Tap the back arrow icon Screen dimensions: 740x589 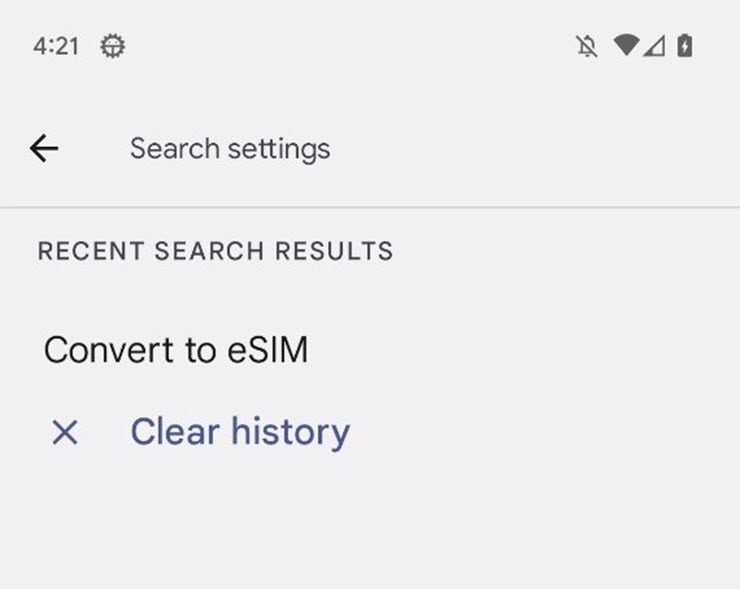tap(44, 149)
